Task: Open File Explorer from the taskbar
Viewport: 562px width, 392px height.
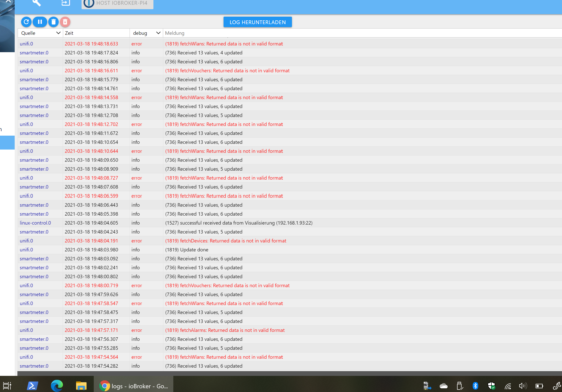Action: [81, 386]
